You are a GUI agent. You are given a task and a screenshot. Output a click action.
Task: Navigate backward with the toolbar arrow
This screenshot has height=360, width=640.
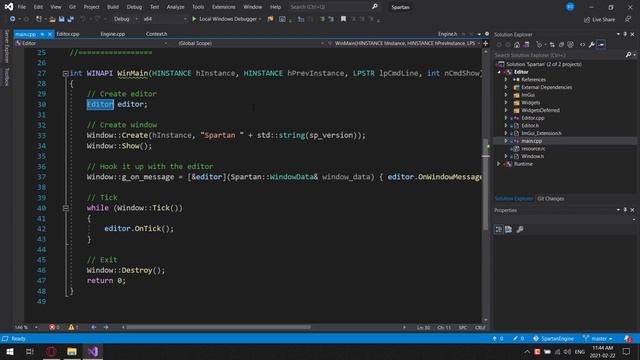(x=12, y=19)
